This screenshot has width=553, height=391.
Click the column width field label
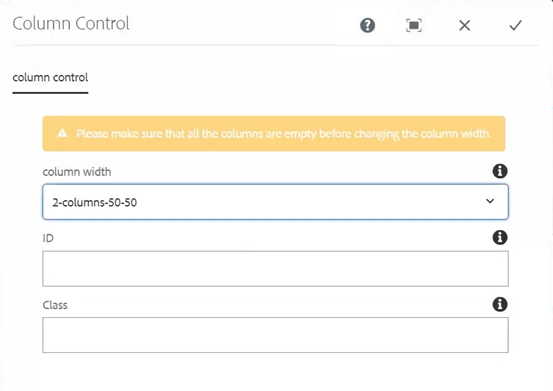(77, 172)
